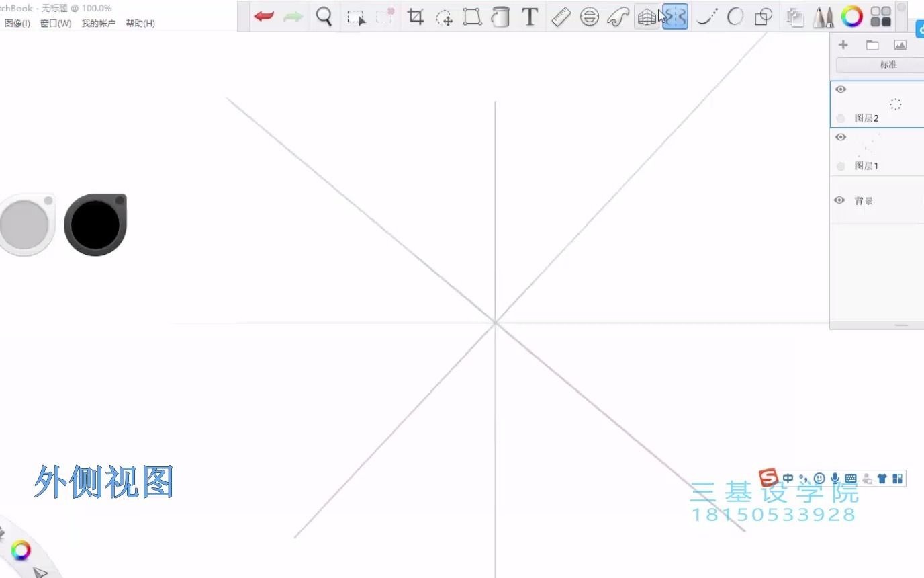Enable the Ellipse guide
Viewport: 924px width, 578px height.
click(x=590, y=17)
